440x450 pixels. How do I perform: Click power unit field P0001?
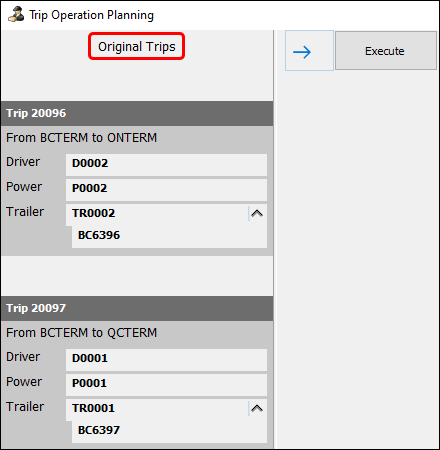(166, 384)
